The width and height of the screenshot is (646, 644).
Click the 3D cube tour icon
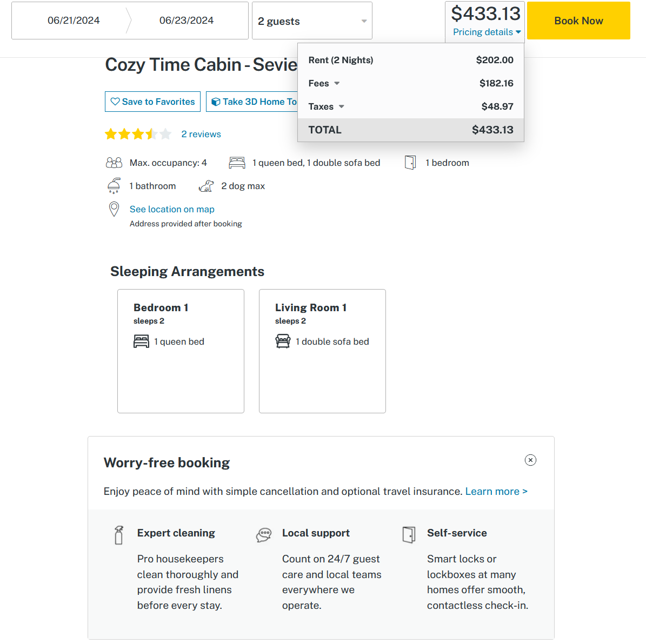pos(216,102)
